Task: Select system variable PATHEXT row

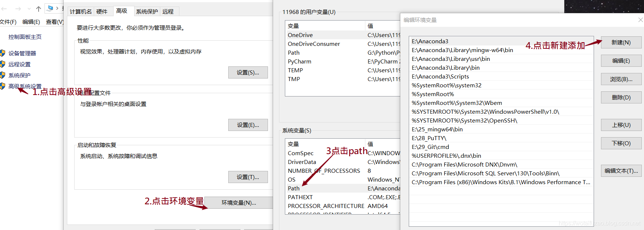Action: [x=343, y=197]
